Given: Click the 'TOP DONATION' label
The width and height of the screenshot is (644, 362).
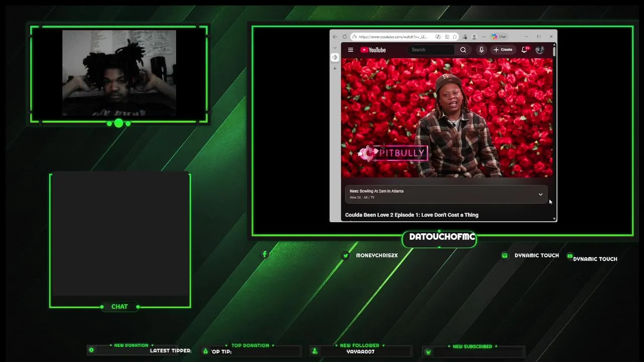Looking at the screenshot, I should 250,345.
